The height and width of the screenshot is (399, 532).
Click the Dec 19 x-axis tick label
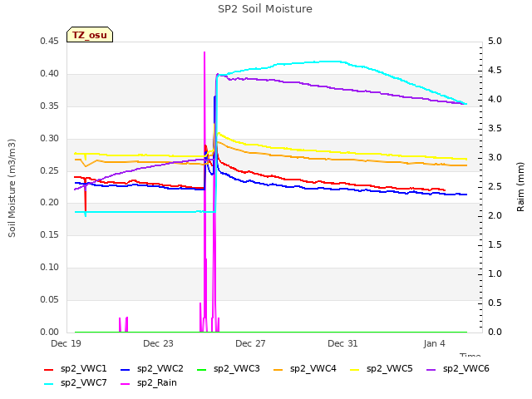coord(66,343)
